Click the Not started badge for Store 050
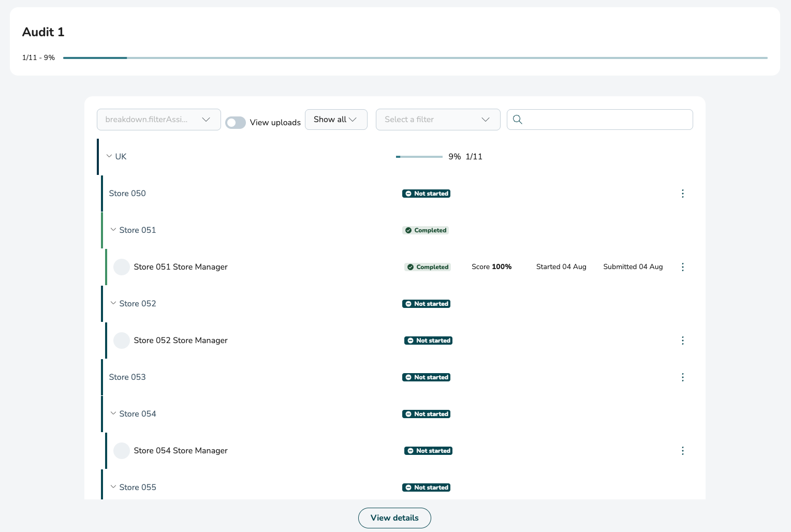This screenshot has height=532, width=791. [426, 194]
